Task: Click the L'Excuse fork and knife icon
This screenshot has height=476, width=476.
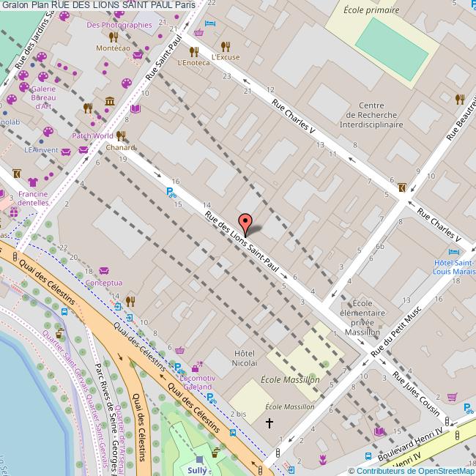Action: click(225, 45)
